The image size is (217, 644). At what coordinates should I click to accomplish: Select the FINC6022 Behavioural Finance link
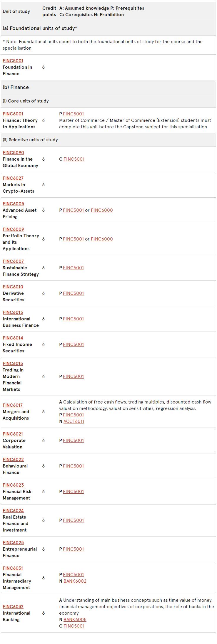point(13,460)
